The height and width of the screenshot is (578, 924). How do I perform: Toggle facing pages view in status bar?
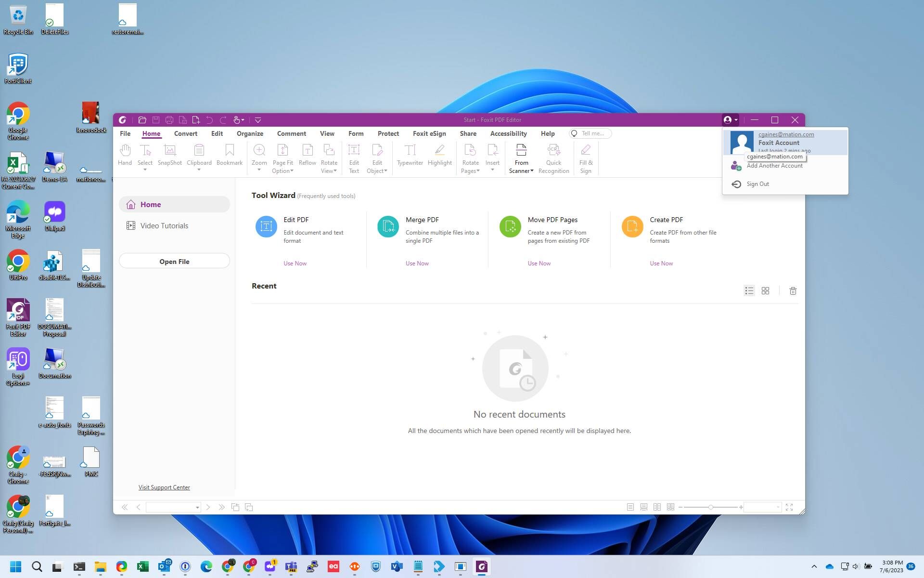coord(657,507)
